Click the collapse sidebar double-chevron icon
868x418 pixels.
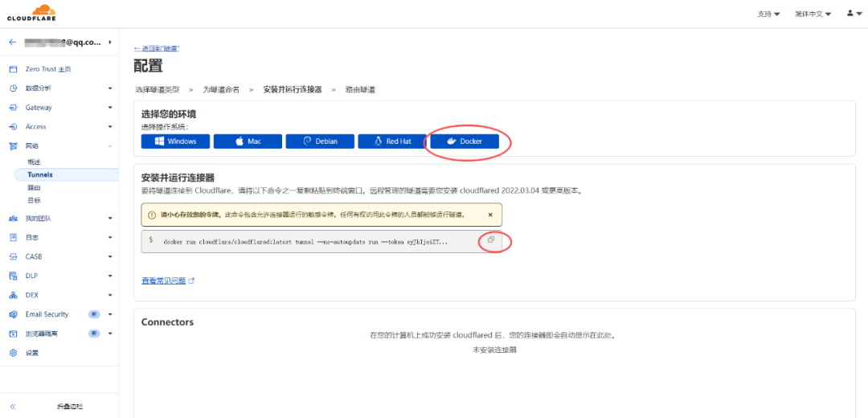pos(13,407)
